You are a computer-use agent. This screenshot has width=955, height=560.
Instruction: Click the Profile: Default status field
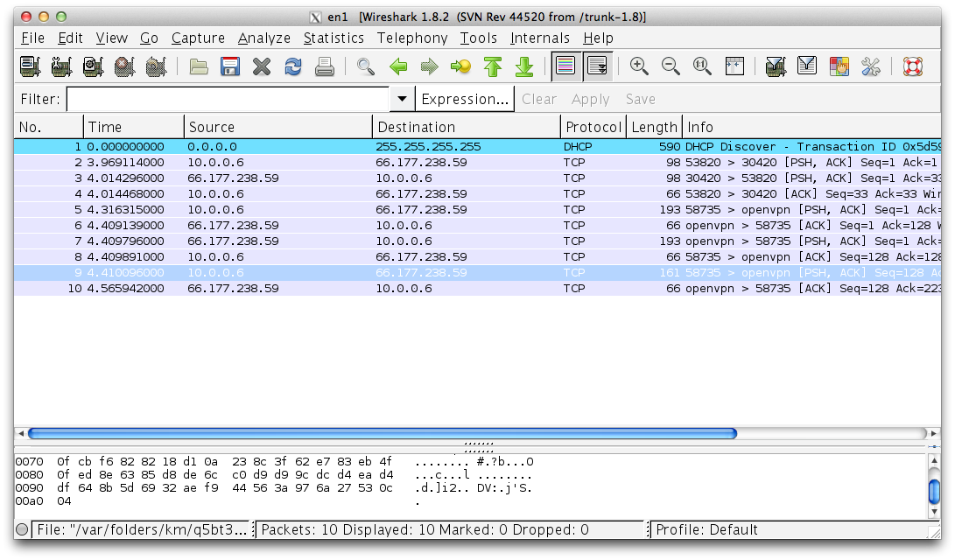click(x=788, y=530)
